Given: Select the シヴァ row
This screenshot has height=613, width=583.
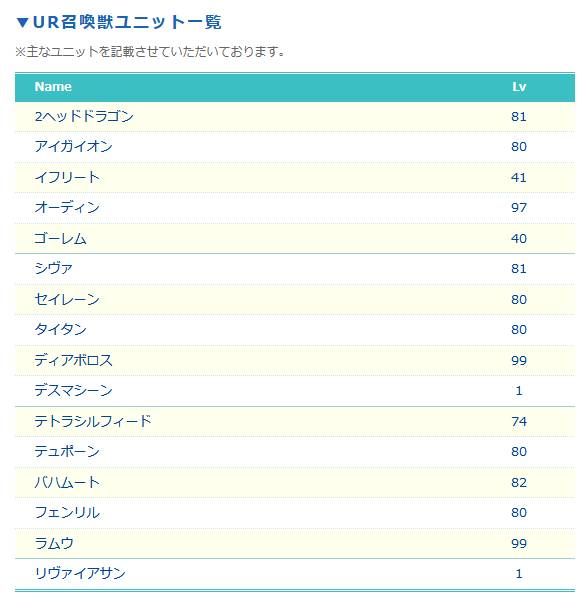Looking at the screenshot, I should tap(295, 269).
